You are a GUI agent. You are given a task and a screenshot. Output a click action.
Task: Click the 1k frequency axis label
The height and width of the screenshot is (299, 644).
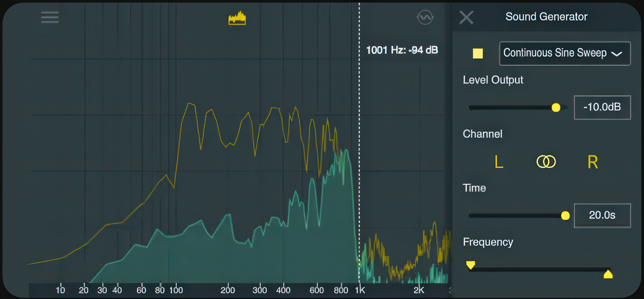[359, 290]
